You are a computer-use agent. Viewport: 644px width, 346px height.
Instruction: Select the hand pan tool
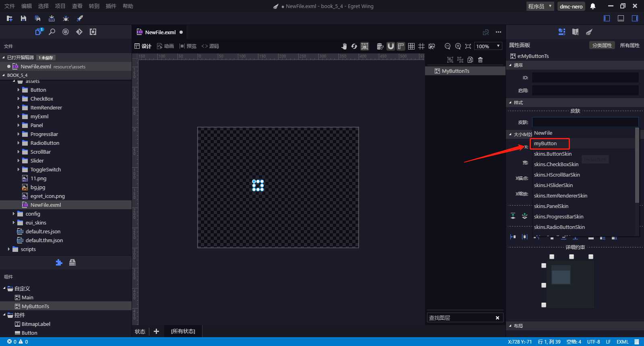click(x=344, y=46)
